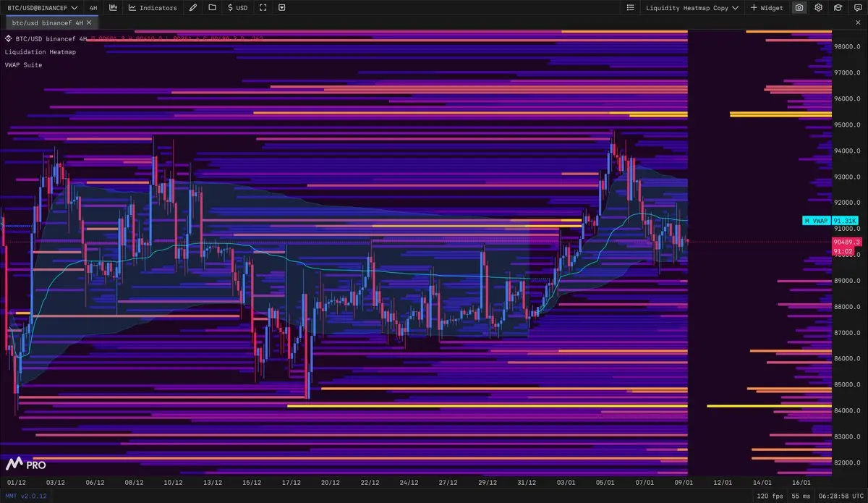Screen dimensions: 868x503
Task: Open the folder layouts icon
Action: pos(212,7)
